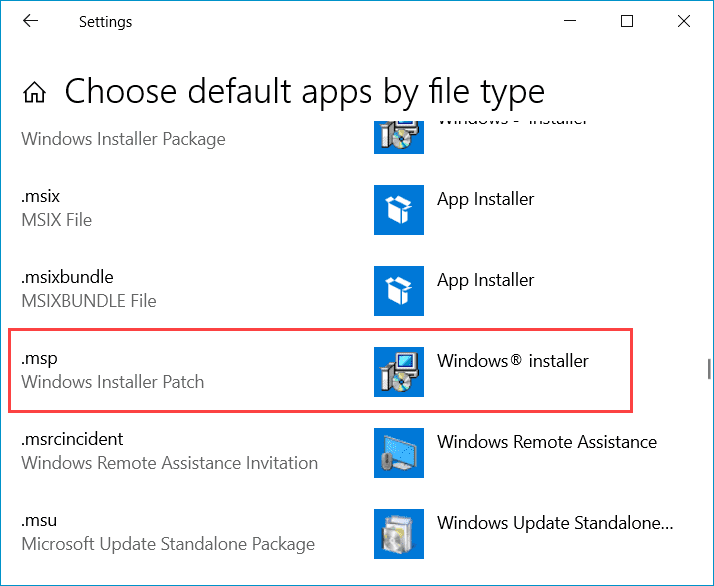The height and width of the screenshot is (586, 714).
Task: Click the Windows Installer Patch description
Action: click(x=112, y=382)
